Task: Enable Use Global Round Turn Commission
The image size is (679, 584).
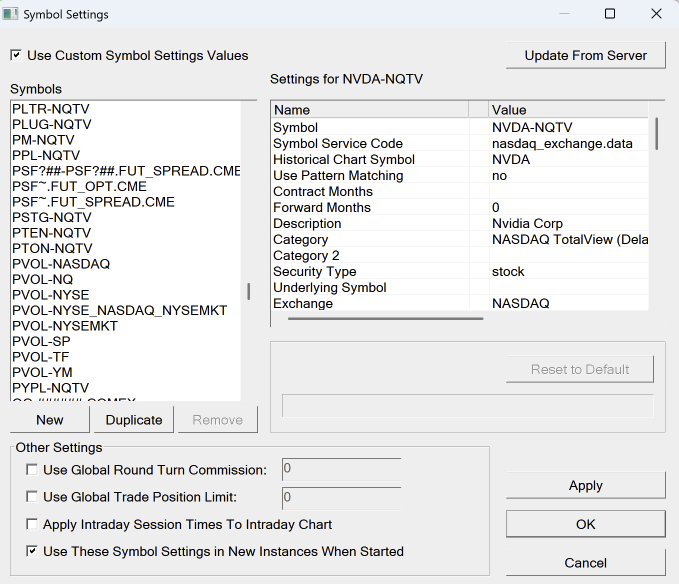Action: click(32, 470)
